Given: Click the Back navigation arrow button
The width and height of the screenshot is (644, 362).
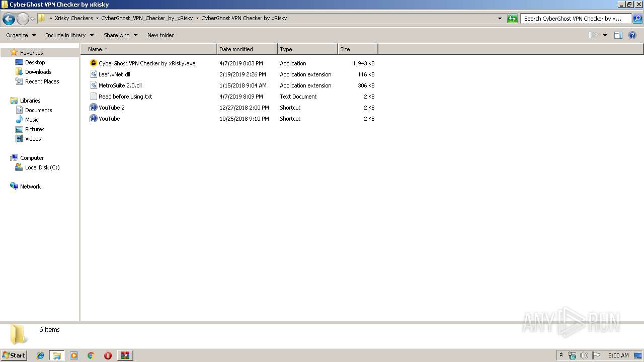Looking at the screenshot, I should (9, 19).
